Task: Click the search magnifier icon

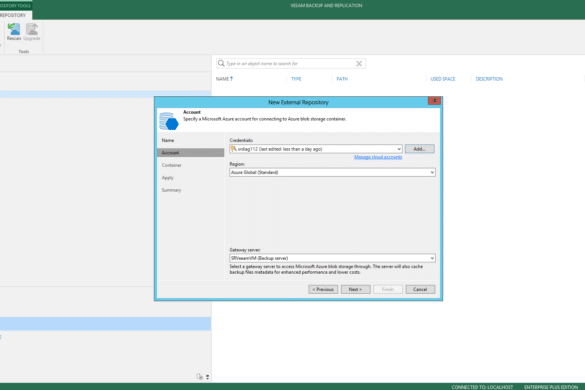Action: pyautogui.click(x=221, y=63)
